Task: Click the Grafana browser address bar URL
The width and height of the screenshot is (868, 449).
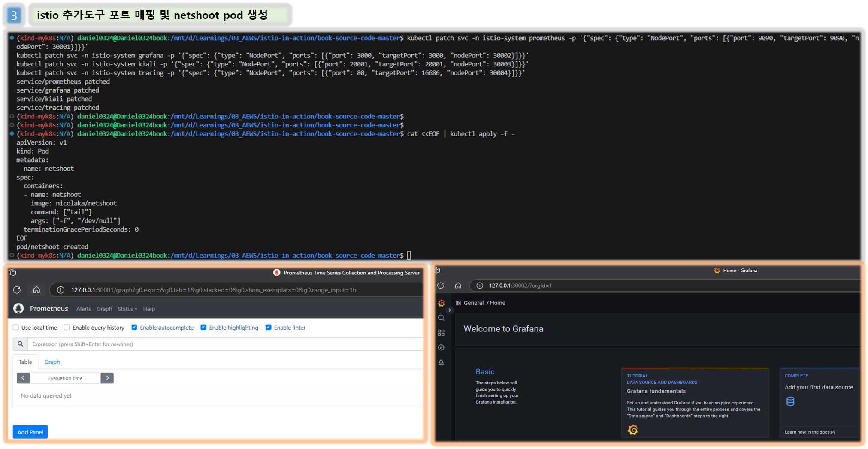Action: pyautogui.click(x=520, y=286)
